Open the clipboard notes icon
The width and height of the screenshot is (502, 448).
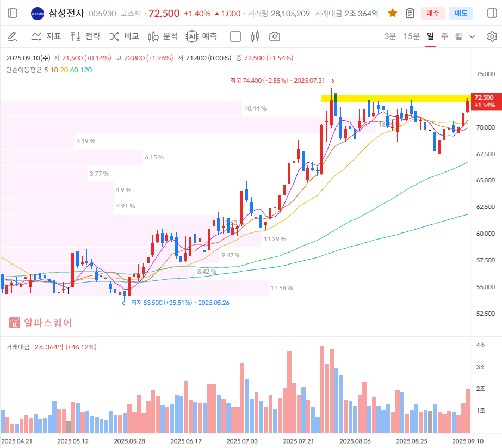[x=410, y=13]
